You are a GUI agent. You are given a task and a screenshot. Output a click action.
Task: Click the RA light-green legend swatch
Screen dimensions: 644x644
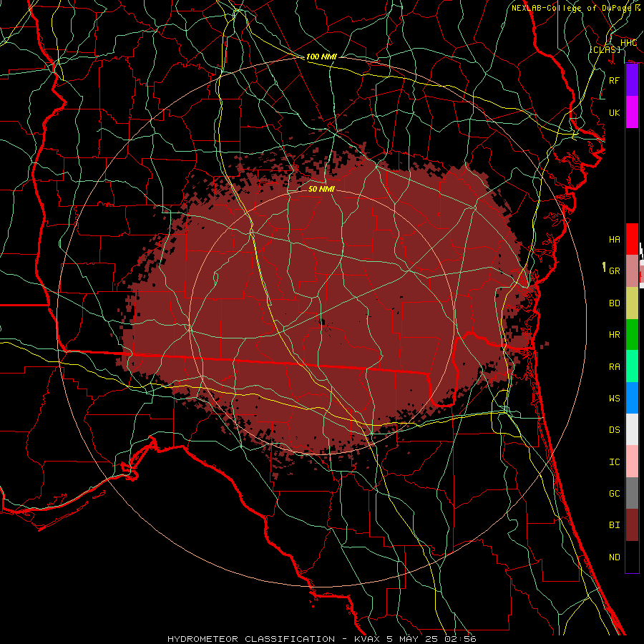(632, 366)
